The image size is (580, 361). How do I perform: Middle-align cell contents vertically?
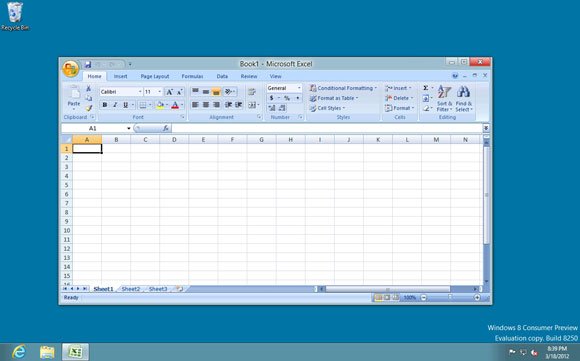pyautogui.click(x=206, y=91)
